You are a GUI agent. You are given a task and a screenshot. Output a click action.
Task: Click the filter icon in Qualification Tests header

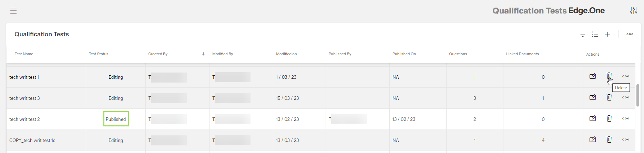point(582,34)
